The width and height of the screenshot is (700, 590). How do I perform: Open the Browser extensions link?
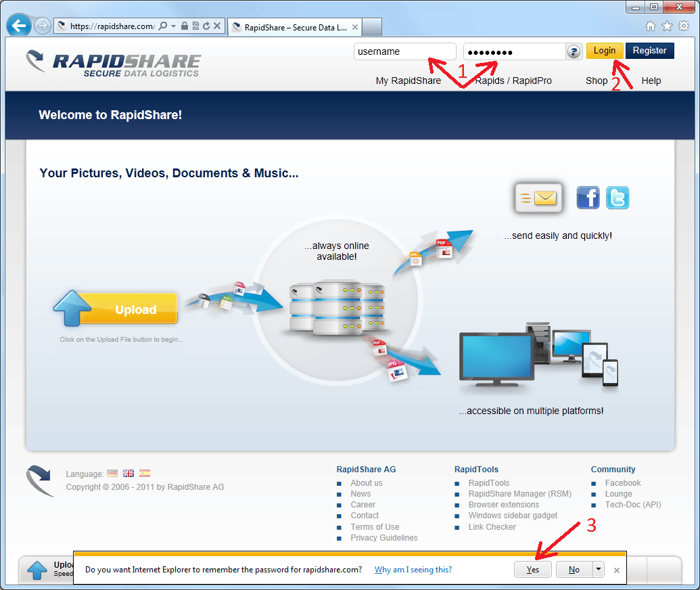tap(504, 505)
